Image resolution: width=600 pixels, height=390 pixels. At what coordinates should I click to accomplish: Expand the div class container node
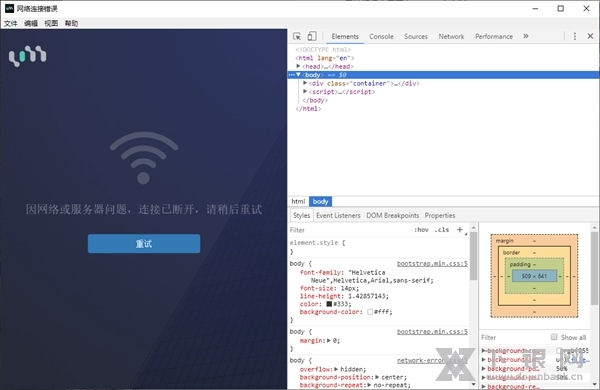tap(305, 83)
